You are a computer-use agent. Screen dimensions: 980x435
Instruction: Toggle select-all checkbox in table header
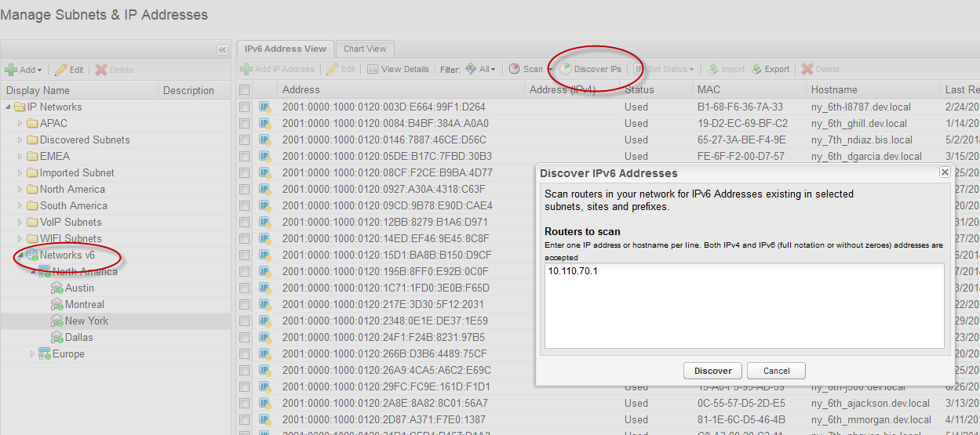[245, 89]
